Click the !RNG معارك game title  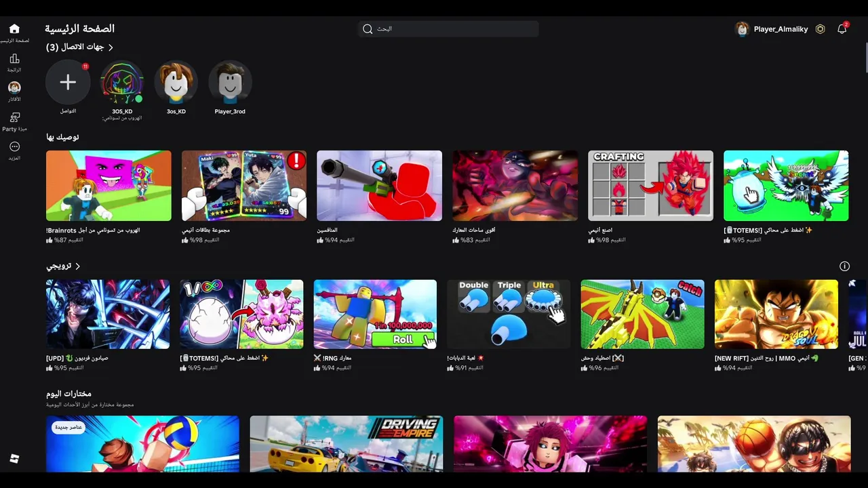coord(332,358)
